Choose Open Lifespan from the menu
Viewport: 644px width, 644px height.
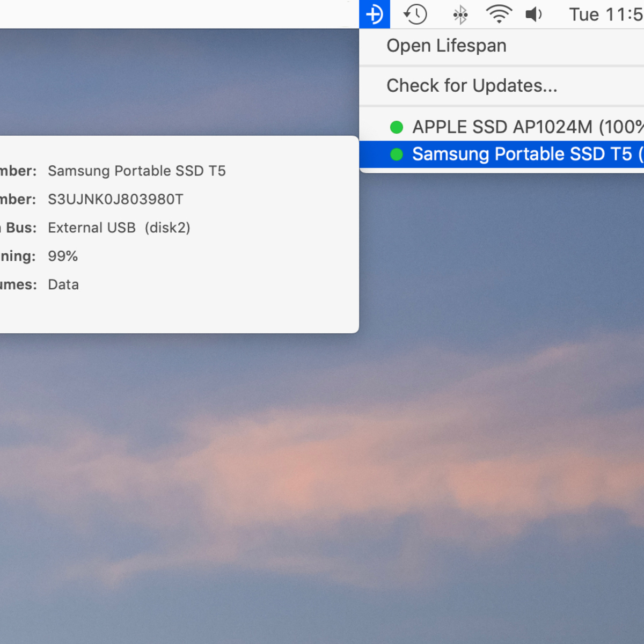[x=446, y=46]
